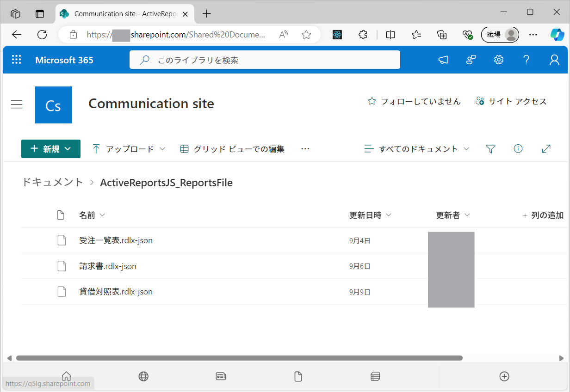Click フォローしていません to follow site
Image resolution: width=570 pixels, height=392 pixels.
click(x=414, y=101)
